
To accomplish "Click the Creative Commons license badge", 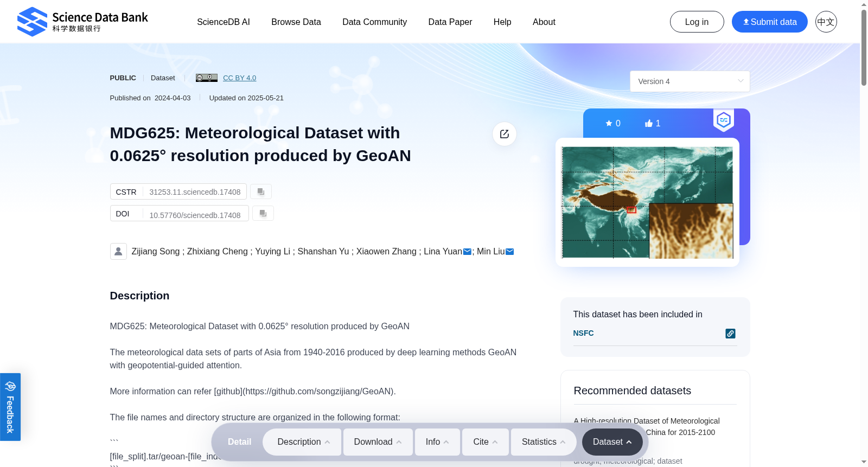I will pos(207,78).
